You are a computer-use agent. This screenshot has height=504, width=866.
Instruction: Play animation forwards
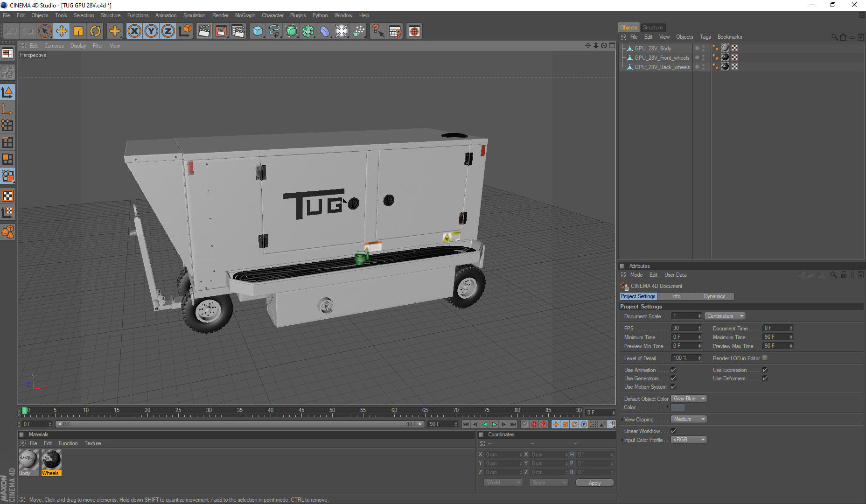pos(495,424)
